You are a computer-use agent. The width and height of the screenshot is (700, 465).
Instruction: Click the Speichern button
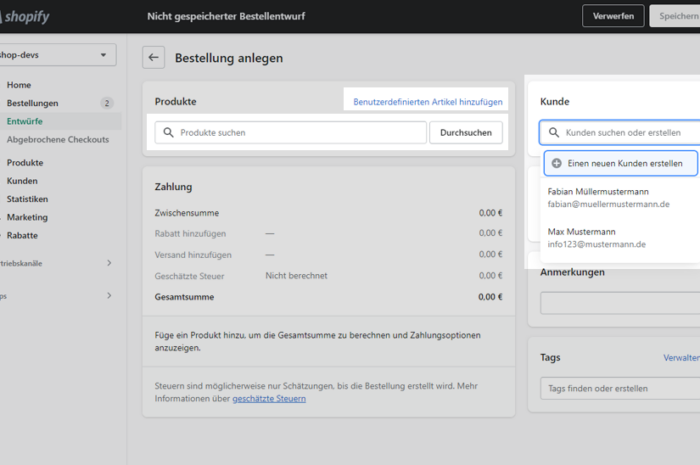coord(675,16)
